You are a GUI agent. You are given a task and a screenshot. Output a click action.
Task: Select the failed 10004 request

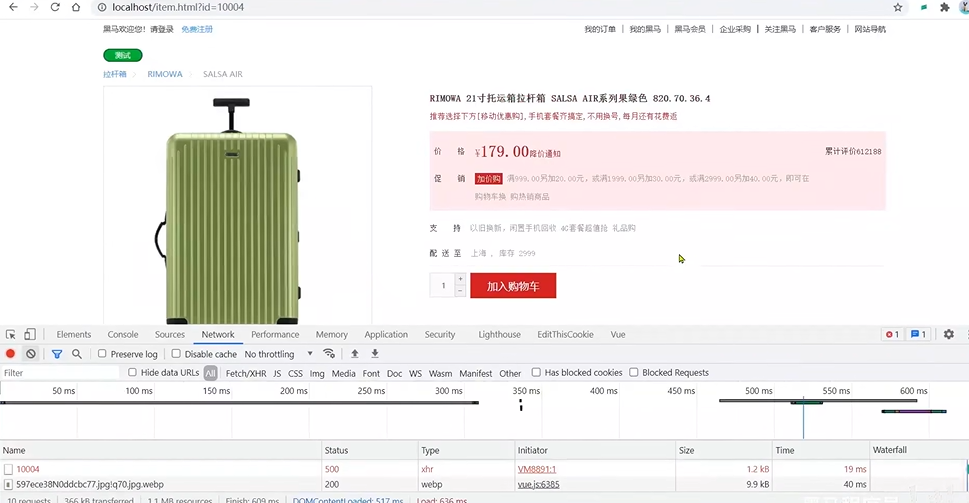pyautogui.click(x=28, y=470)
